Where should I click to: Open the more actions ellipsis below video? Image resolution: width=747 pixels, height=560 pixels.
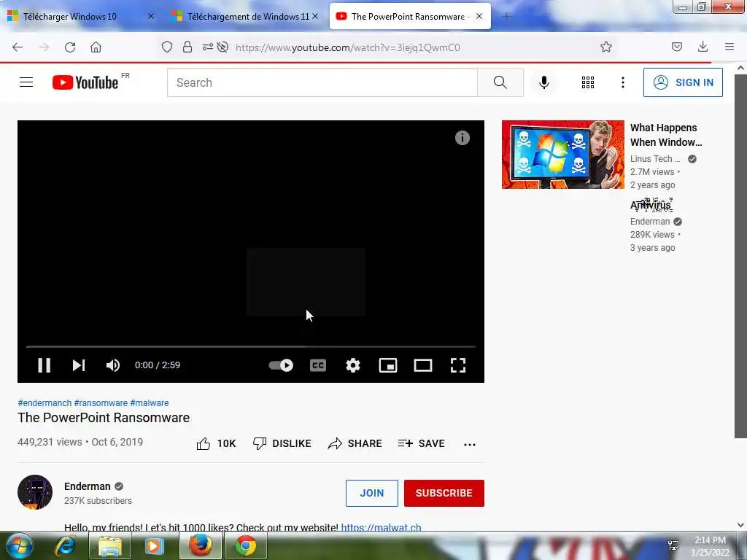point(470,444)
